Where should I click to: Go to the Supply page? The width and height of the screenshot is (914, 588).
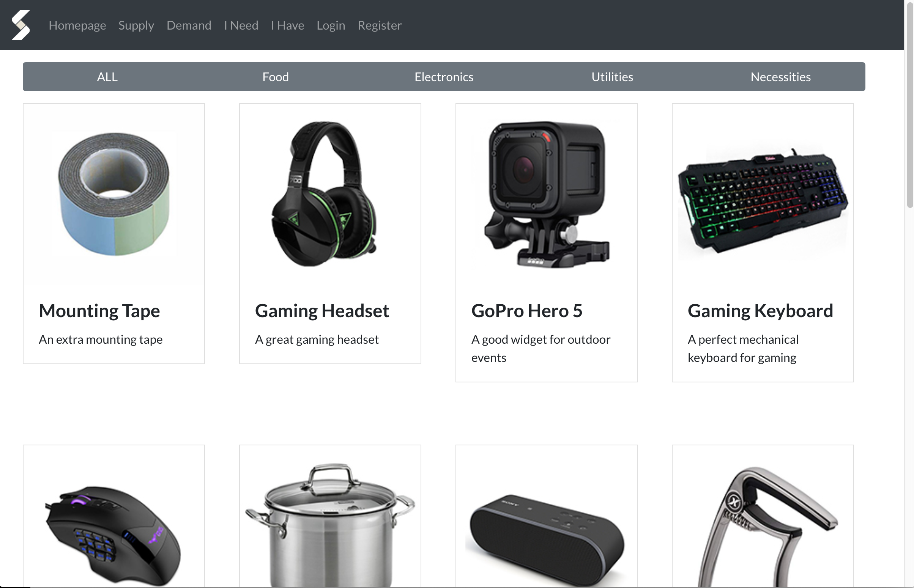point(136,25)
